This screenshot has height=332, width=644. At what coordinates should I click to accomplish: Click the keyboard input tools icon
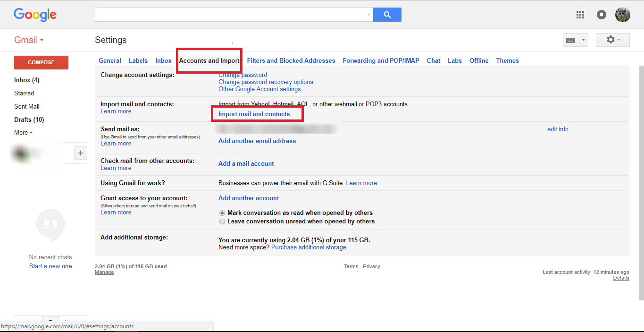coord(570,40)
